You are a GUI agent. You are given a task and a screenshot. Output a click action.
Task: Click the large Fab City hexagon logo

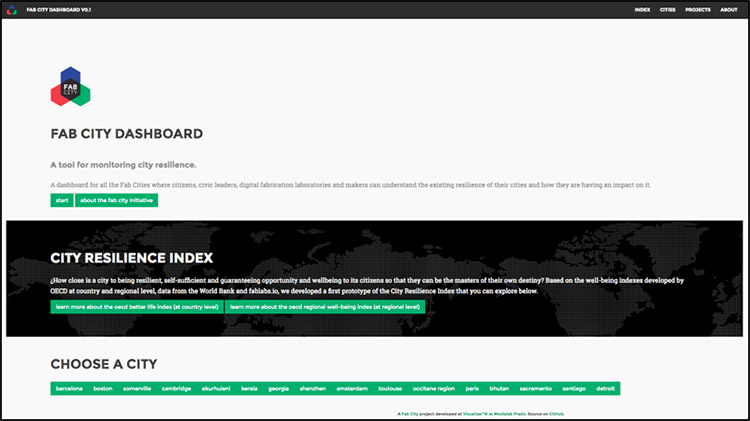coord(70,87)
